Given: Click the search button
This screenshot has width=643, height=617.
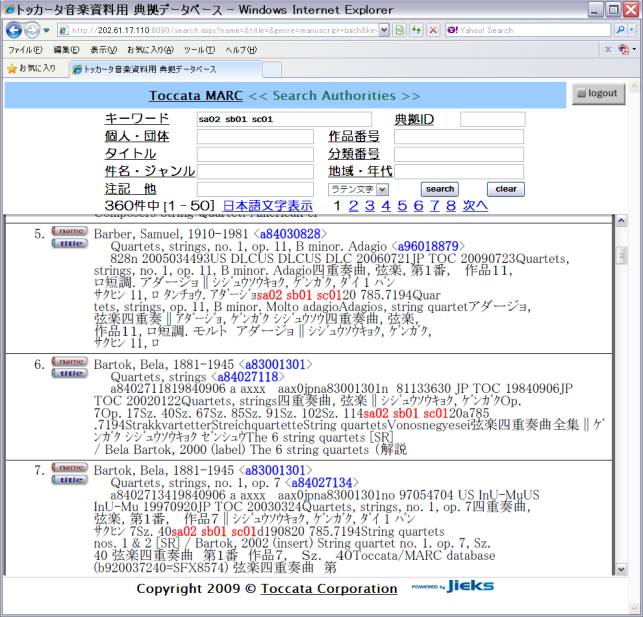Looking at the screenshot, I should pos(440,189).
